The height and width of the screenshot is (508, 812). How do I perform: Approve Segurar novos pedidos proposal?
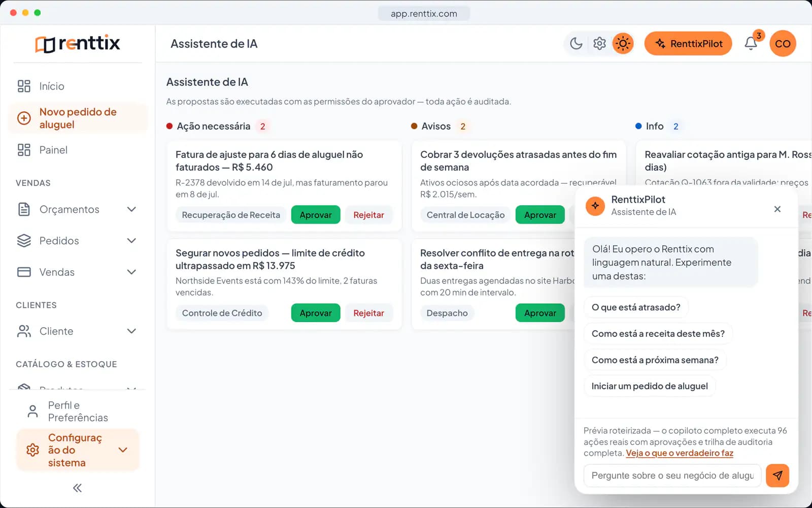coord(316,313)
